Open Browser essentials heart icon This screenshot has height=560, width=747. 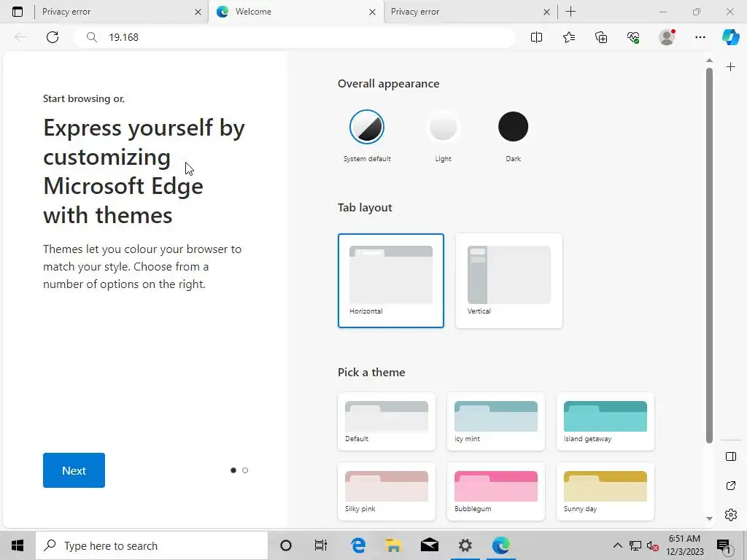pos(633,37)
